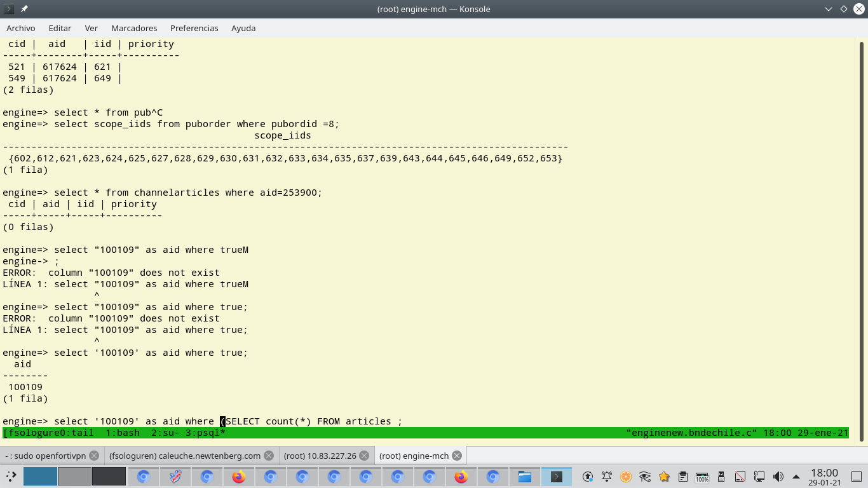Click the notifications bell tray icon
This screenshot has width=868, height=488.
(607, 477)
